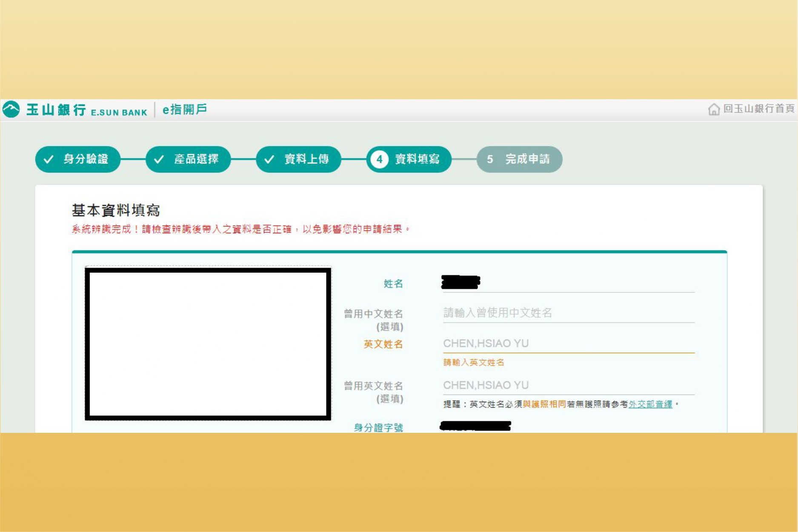Select the 產品選擇 step

coord(188,159)
